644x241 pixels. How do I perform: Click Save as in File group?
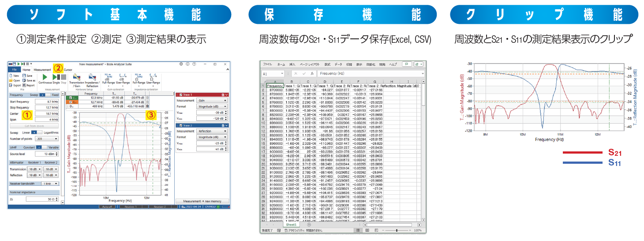(x=29, y=80)
